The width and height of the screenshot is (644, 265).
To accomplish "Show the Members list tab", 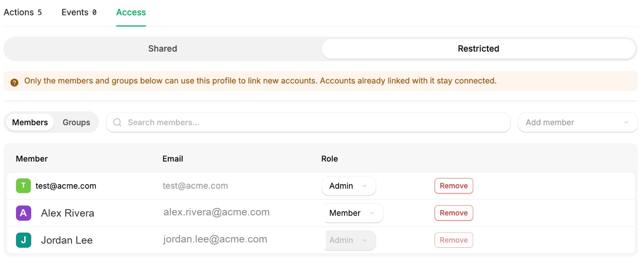I will (x=30, y=122).
